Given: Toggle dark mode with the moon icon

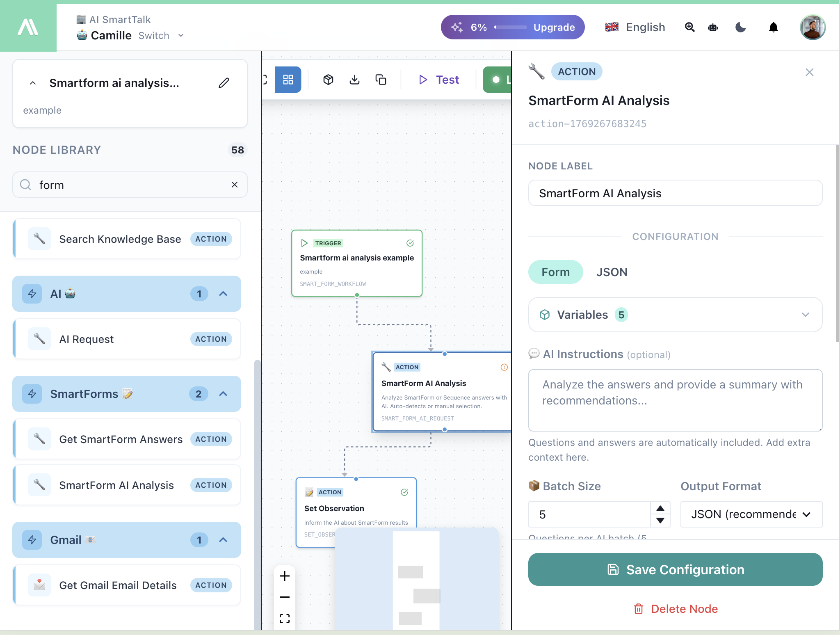Looking at the screenshot, I should 741,27.
